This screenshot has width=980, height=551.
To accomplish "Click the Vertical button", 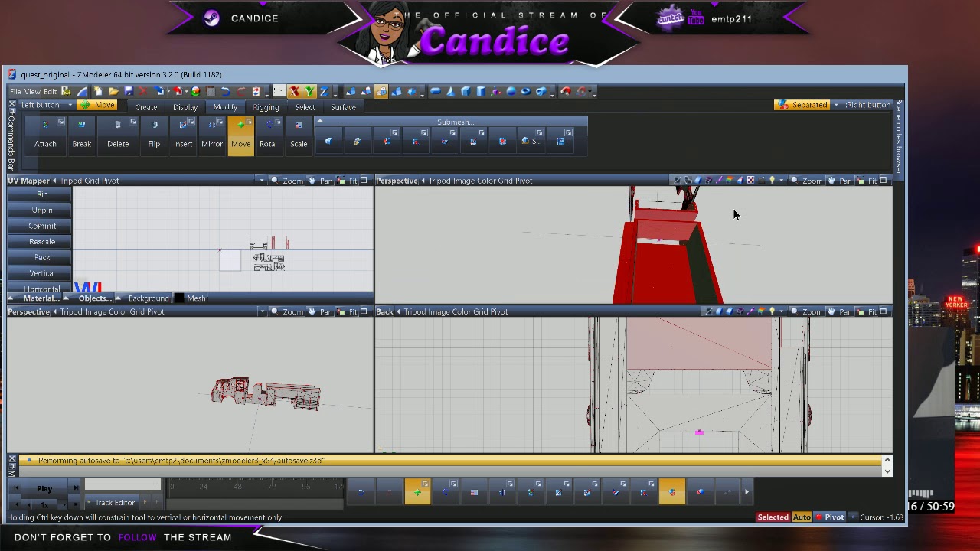I will coord(42,273).
